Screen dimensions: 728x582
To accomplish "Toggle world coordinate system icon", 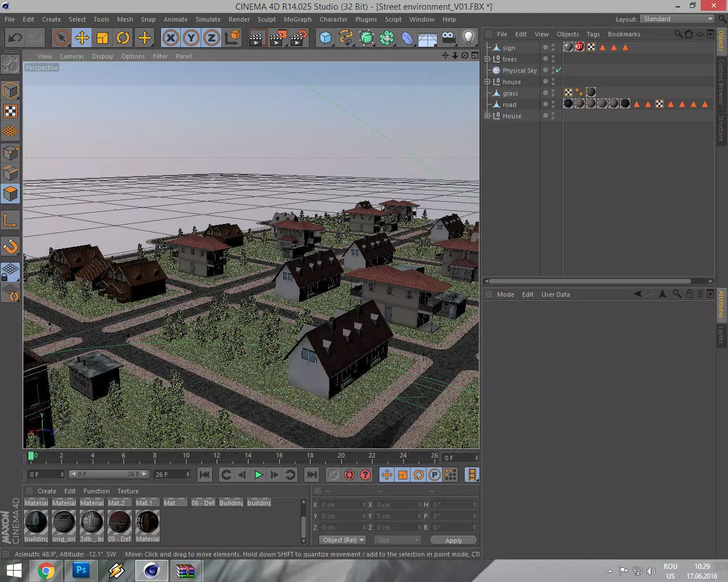I will [x=233, y=38].
